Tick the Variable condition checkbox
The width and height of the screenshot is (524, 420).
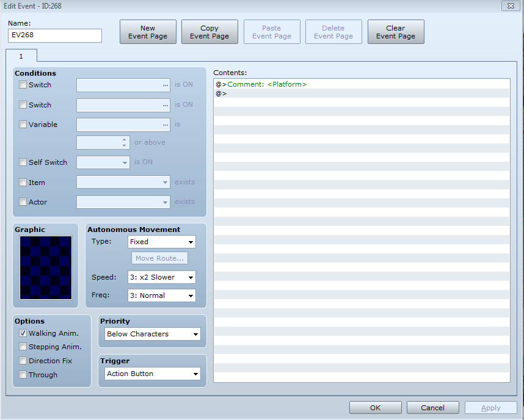click(x=23, y=125)
